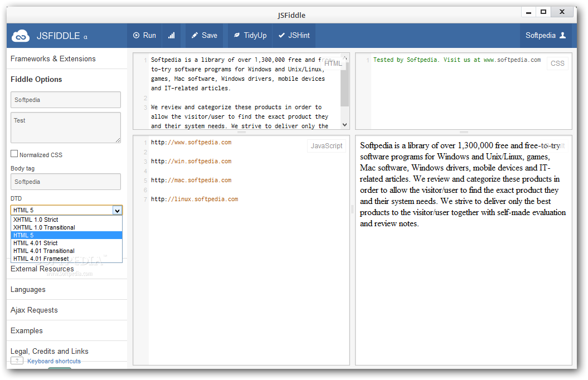Viewport: 588px width, 380px height.
Task: Click the CSS comment 'Tested by Softpedia'
Action: point(457,60)
